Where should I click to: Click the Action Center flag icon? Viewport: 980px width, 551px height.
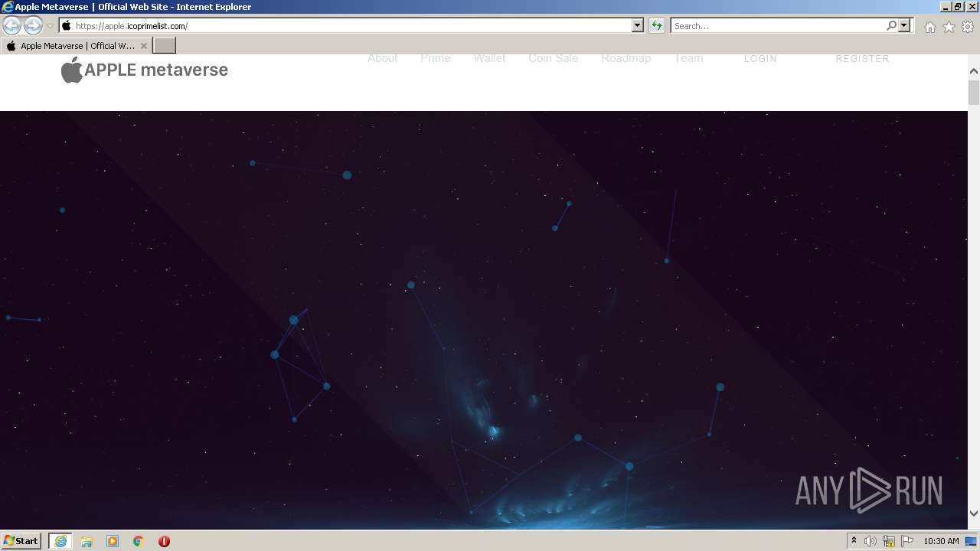[907, 541]
